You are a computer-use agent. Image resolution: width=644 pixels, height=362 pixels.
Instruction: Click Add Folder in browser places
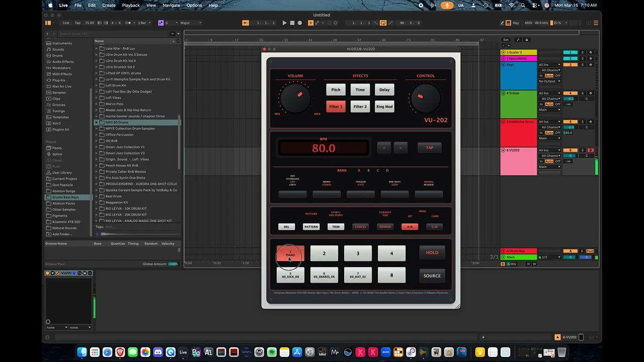click(x=62, y=234)
